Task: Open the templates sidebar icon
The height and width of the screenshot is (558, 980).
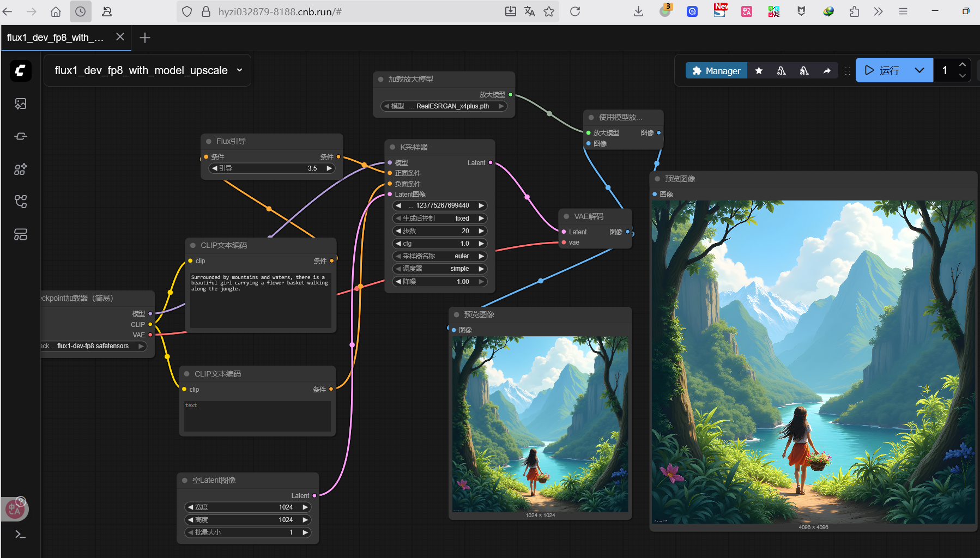Action: pyautogui.click(x=20, y=234)
